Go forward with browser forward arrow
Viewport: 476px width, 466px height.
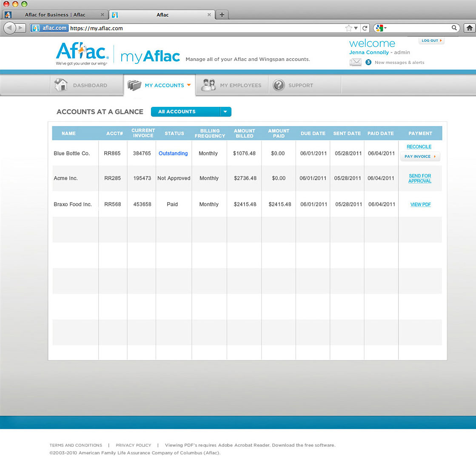tap(20, 28)
